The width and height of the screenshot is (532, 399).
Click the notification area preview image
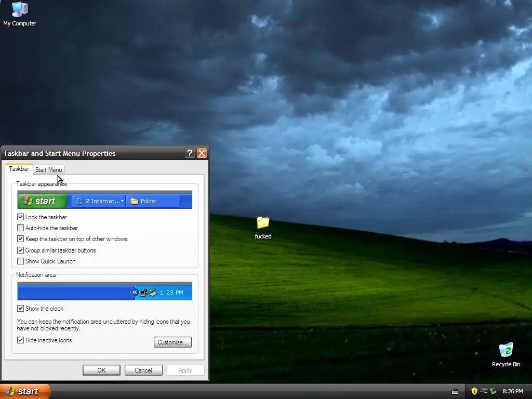(104, 291)
